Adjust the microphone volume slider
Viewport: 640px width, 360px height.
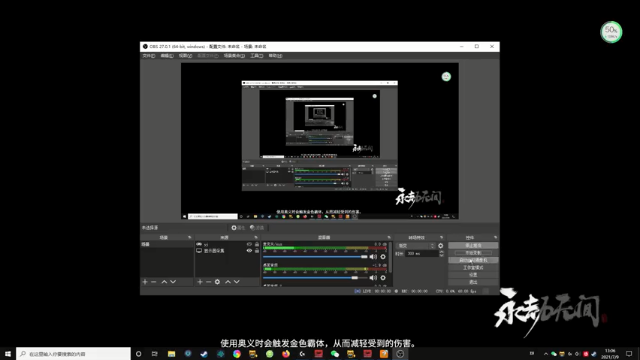pos(315,257)
